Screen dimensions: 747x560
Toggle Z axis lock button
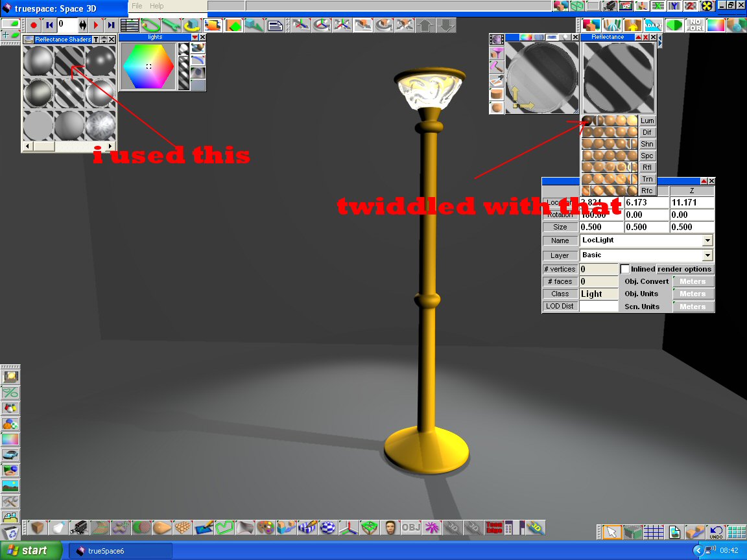pos(691,6)
